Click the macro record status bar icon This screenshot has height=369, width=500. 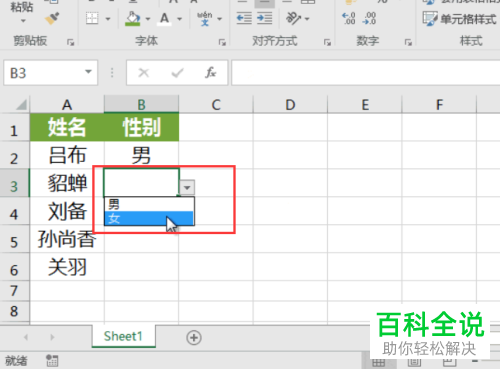click(52, 360)
